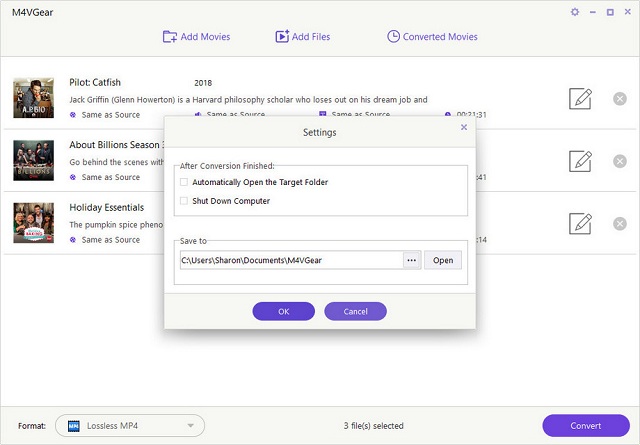640x445 pixels.
Task: Click edit icon for About Billions Season
Action: coord(580,161)
